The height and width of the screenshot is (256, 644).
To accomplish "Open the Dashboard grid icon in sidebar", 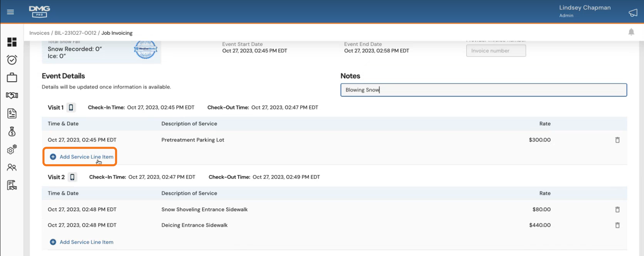I will tap(12, 42).
